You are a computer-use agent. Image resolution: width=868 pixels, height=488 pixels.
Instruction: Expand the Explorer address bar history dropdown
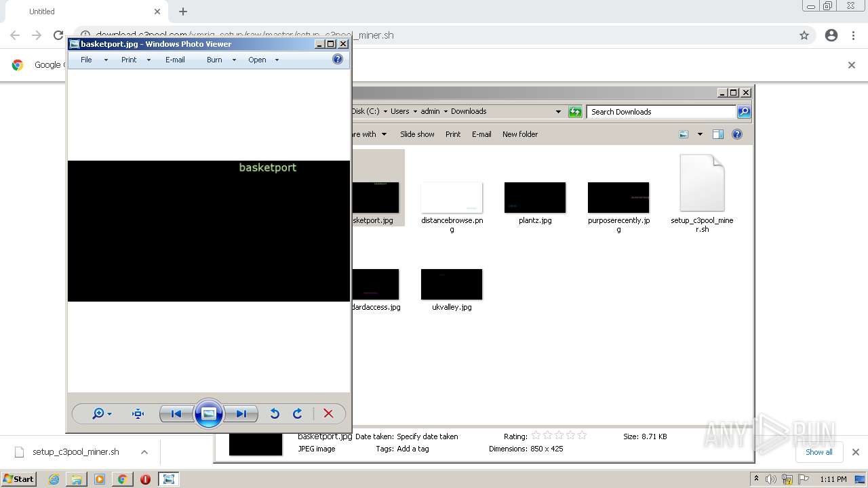(x=559, y=112)
